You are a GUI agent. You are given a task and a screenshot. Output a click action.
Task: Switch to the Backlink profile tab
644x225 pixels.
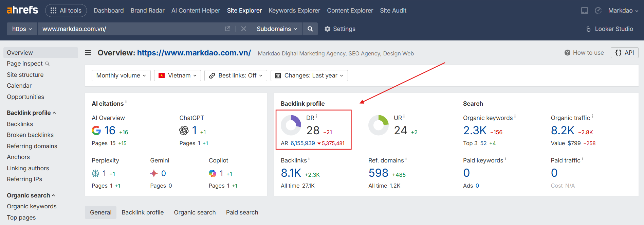[143, 212]
